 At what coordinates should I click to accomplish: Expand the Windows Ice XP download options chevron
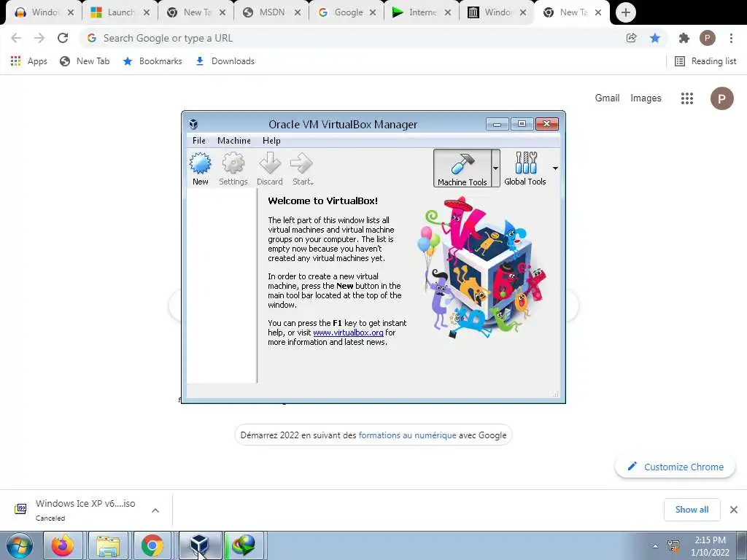click(155, 510)
